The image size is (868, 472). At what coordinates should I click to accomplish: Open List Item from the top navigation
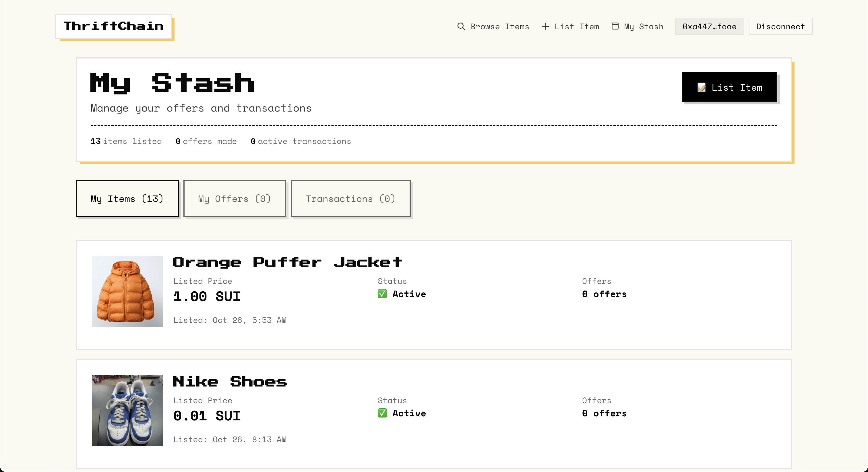pos(577,27)
